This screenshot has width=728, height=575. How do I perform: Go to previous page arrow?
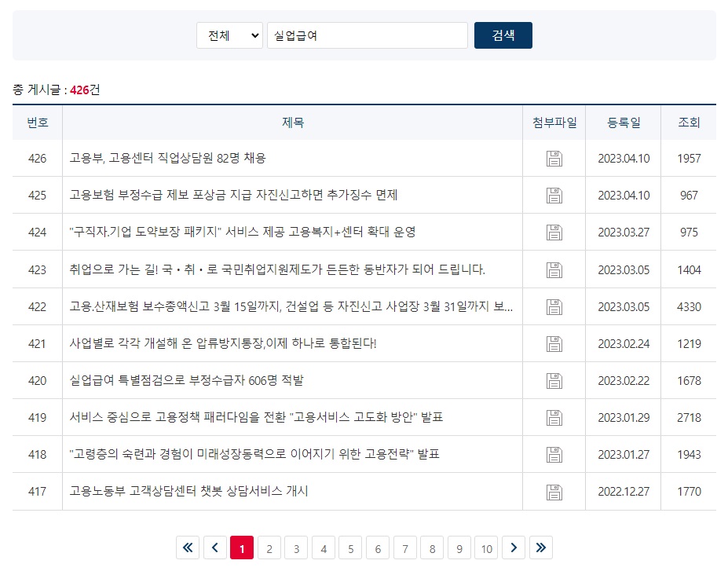click(x=215, y=548)
